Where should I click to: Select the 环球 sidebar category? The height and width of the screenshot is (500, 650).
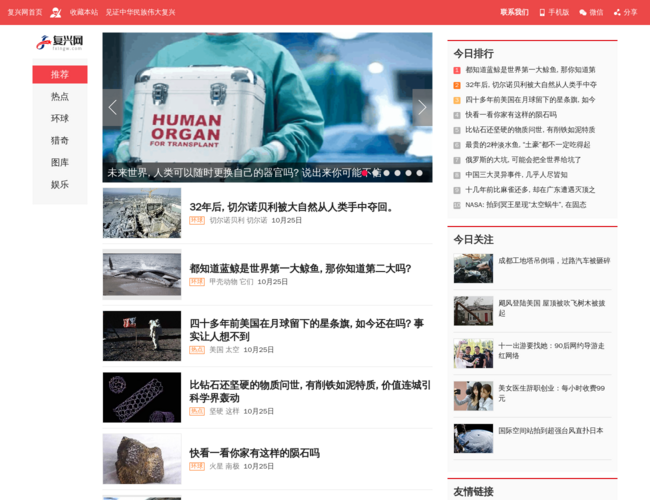(x=60, y=118)
